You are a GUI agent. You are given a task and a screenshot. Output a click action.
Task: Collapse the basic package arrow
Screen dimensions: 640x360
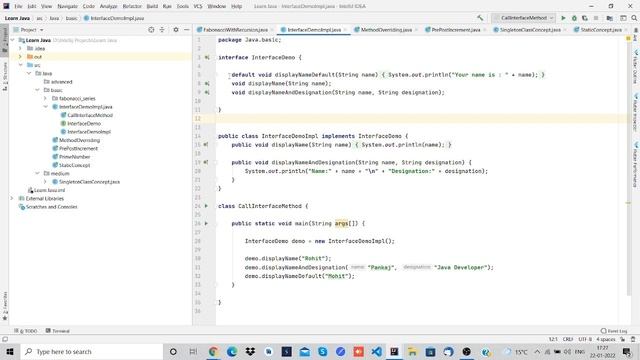[x=37, y=90]
